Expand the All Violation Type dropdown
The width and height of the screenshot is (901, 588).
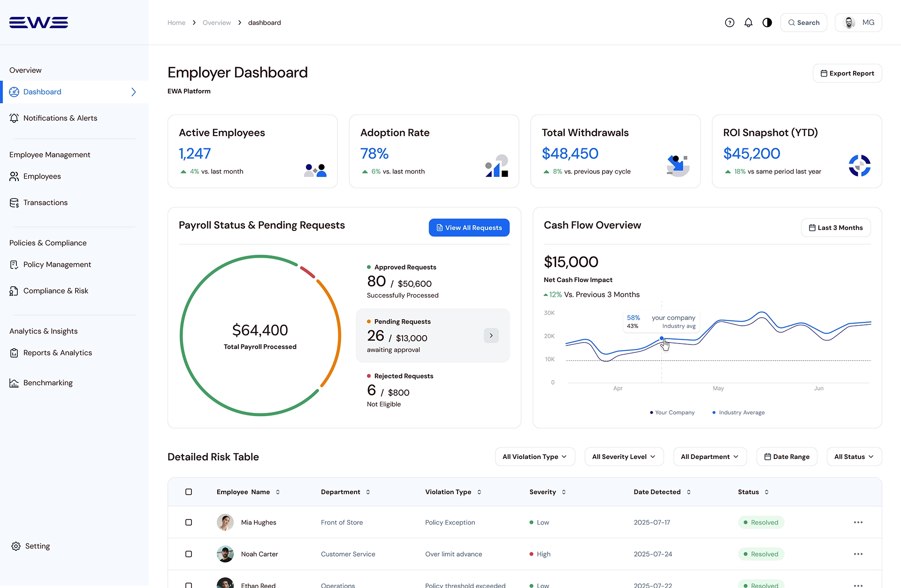tap(534, 457)
